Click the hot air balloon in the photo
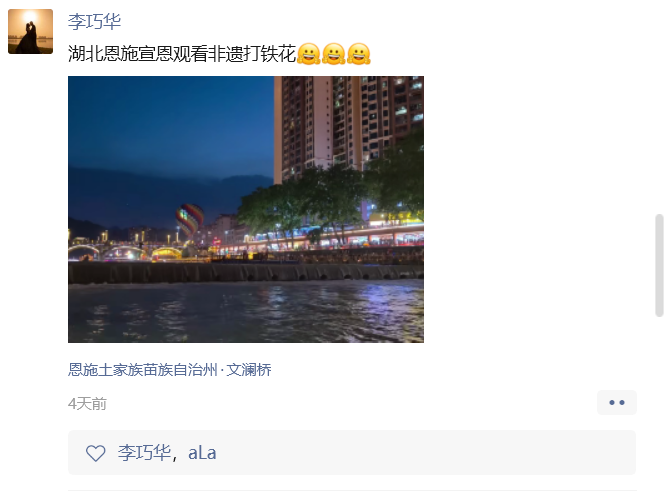 point(190,219)
